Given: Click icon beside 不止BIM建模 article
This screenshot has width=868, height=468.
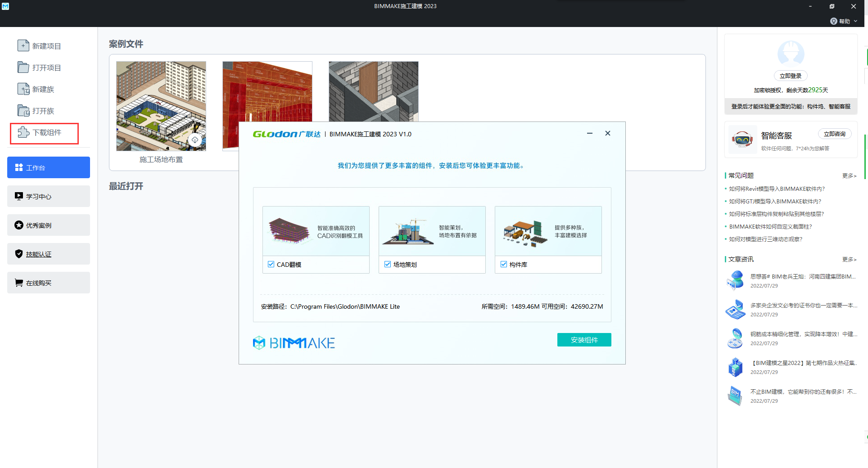Looking at the screenshot, I should tap(735, 396).
